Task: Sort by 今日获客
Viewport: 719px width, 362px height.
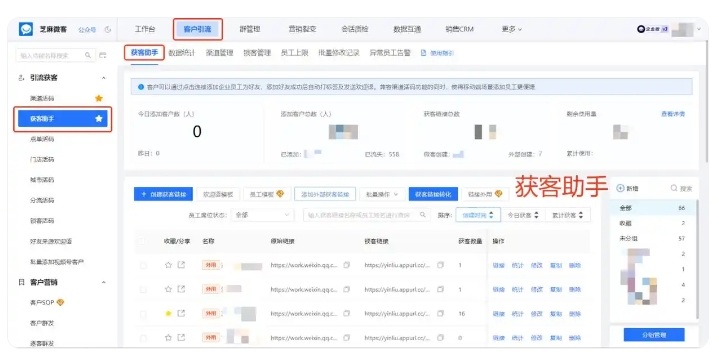Action: 523,215
